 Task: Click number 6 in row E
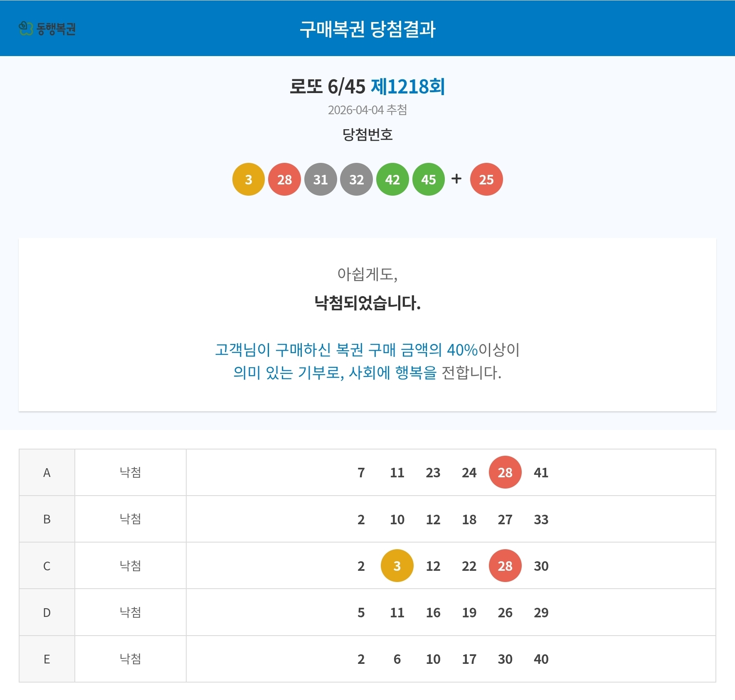[397, 659]
